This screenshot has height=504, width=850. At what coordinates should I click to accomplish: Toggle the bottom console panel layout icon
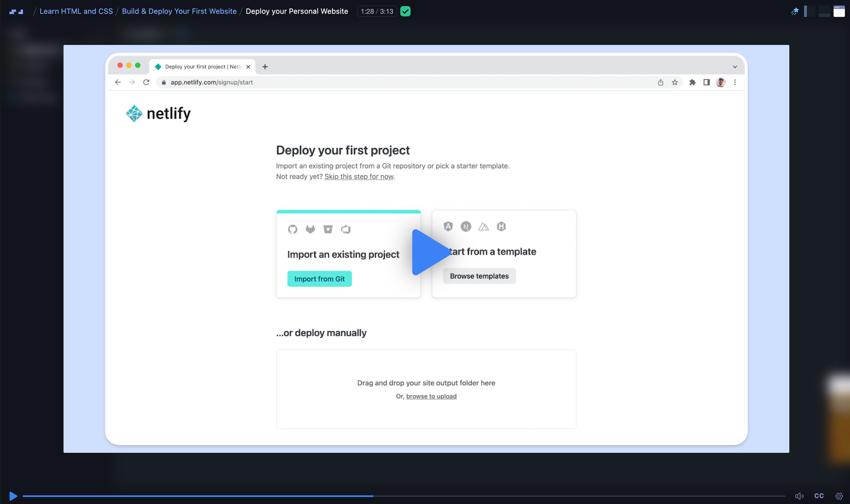pos(824,11)
